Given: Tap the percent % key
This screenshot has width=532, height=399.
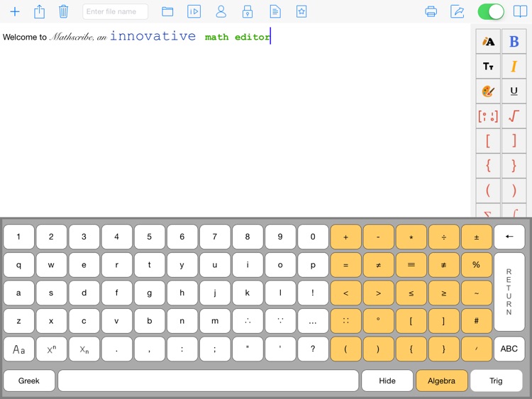Looking at the screenshot, I should [x=477, y=265].
